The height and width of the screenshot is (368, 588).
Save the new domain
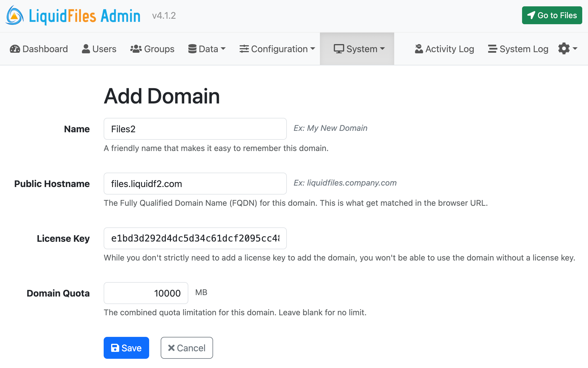[x=126, y=348]
